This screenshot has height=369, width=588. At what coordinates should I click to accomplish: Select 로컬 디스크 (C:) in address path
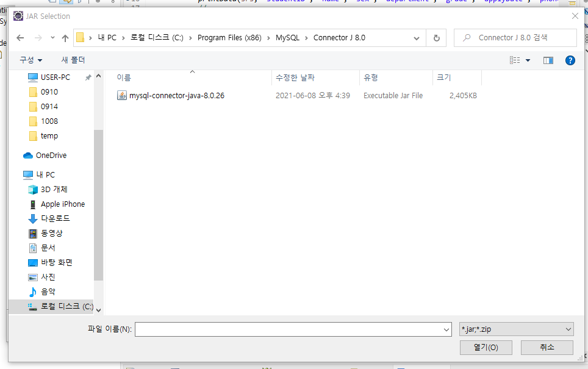157,37
